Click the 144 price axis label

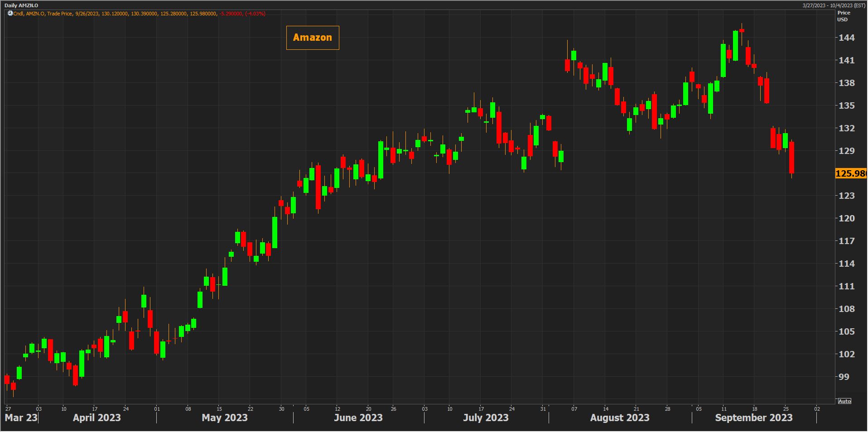coord(846,38)
